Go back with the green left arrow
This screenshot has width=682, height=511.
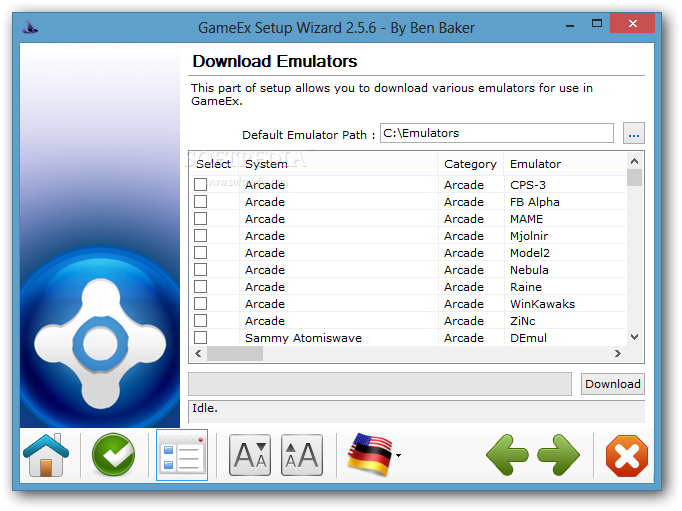507,455
